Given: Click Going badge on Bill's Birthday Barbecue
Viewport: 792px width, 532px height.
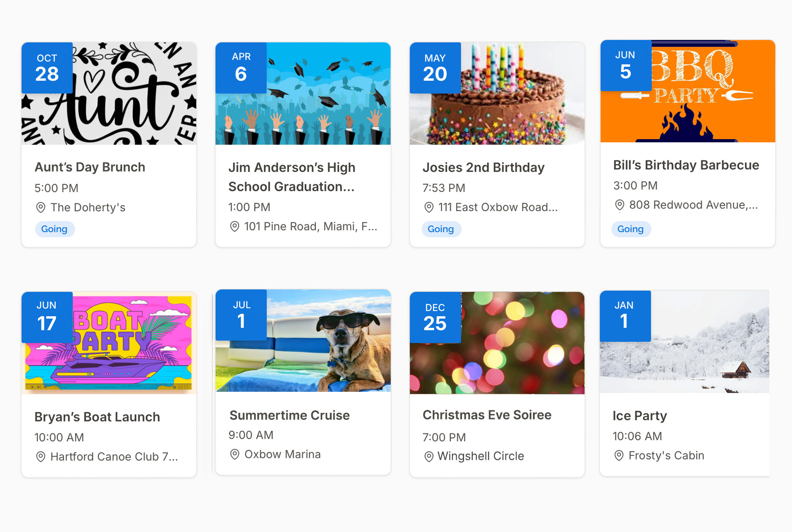Looking at the screenshot, I should [630, 229].
